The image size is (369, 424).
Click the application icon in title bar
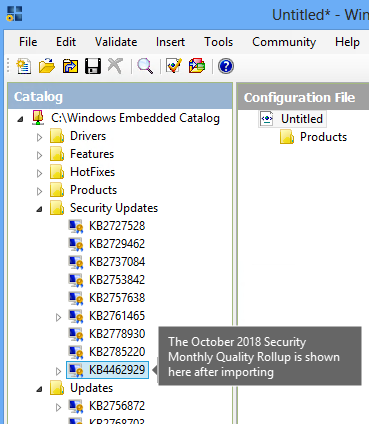coord(14,14)
